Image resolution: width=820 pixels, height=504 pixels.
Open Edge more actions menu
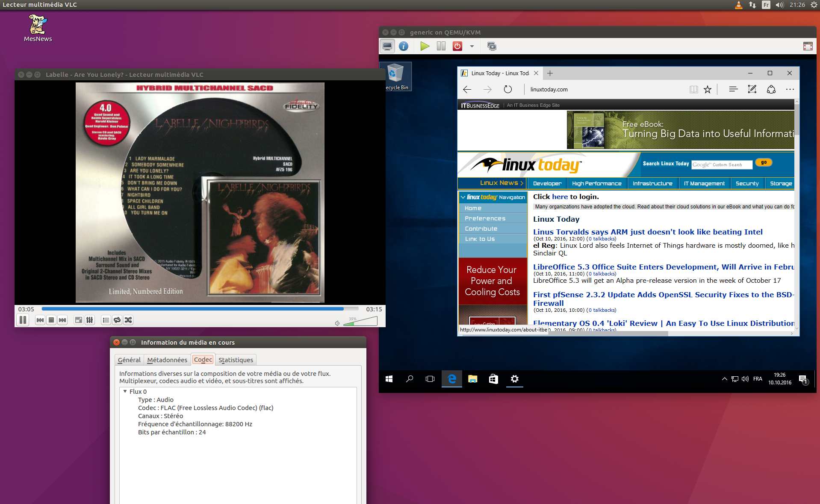790,89
